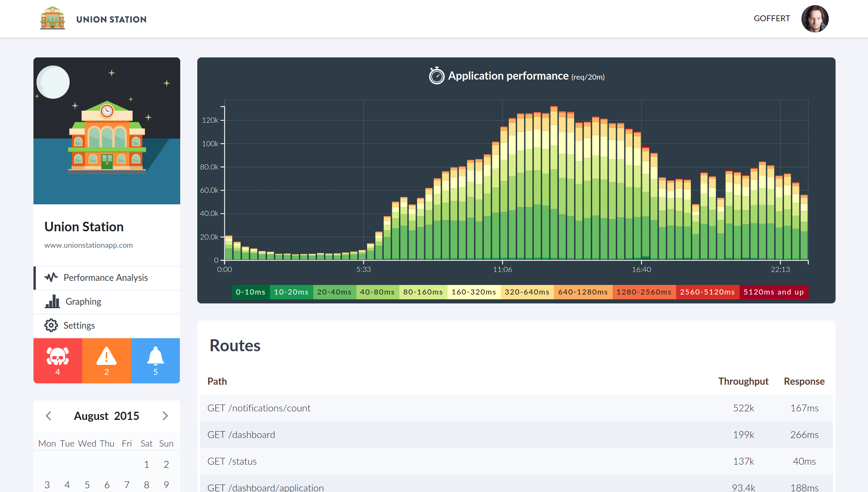Click the Union Station logo icon

pyautogui.click(x=51, y=18)
